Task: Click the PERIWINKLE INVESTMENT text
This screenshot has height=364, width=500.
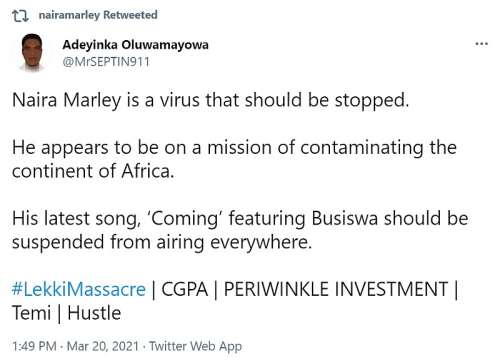Action: point(336,289)
